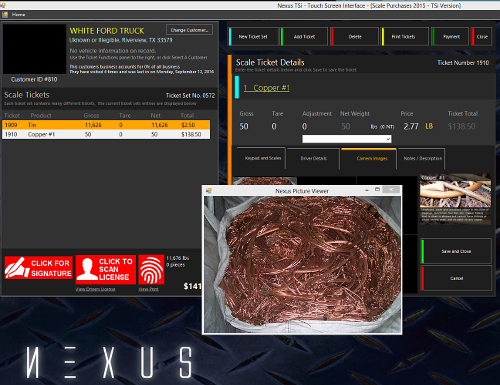
Task: Tap the red fingerprint icon
Action: point(151,269)
